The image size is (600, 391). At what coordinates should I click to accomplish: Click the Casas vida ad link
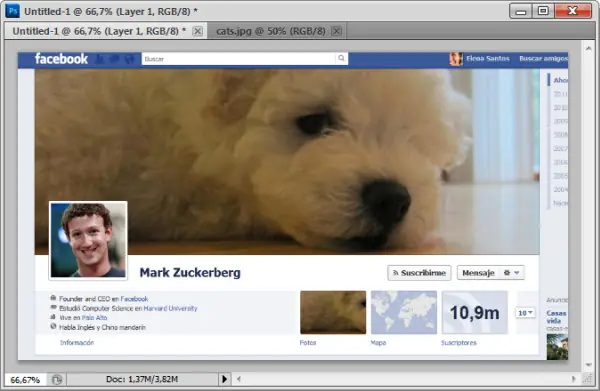coord(557,317)
